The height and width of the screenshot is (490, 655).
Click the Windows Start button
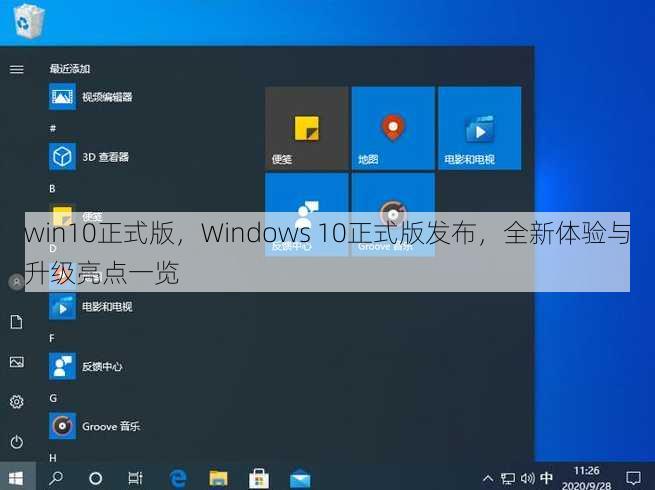pos(17,477)
